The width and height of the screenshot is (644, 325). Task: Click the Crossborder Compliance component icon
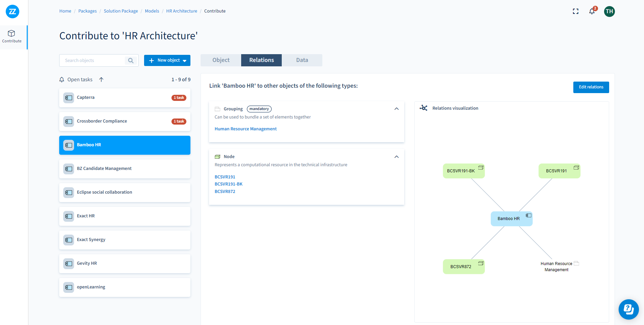(69, 122)
